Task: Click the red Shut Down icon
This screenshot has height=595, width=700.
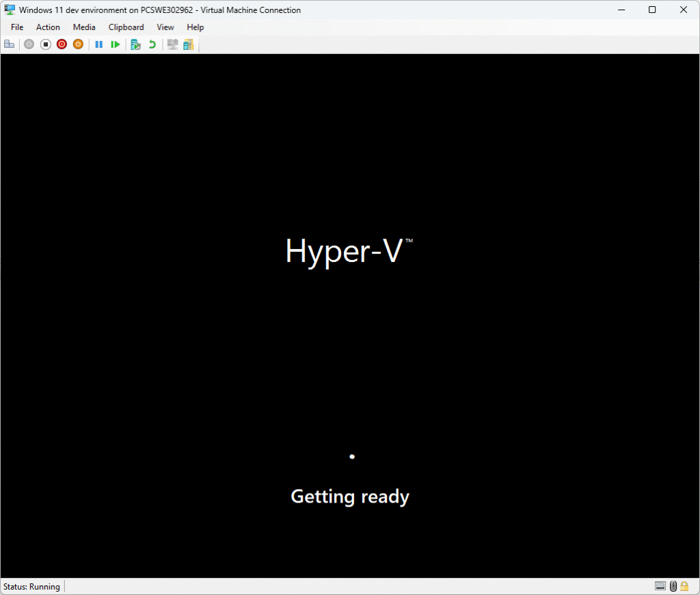Action: pyautogui.click(x=62, y=44)
